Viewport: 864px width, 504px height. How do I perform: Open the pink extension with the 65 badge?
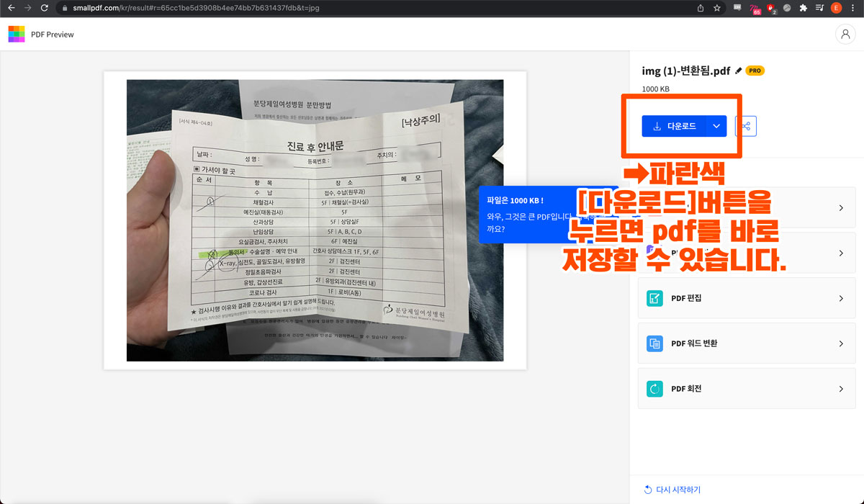point(755,9)
